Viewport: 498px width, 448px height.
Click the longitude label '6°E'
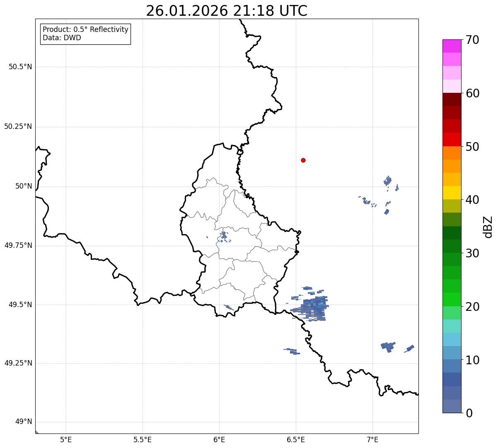219,439
